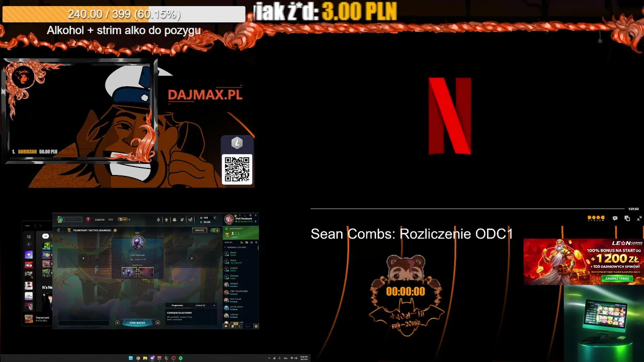
Task: Open the Progression tab in lobby panel
Action: click(x=177, y=305)
